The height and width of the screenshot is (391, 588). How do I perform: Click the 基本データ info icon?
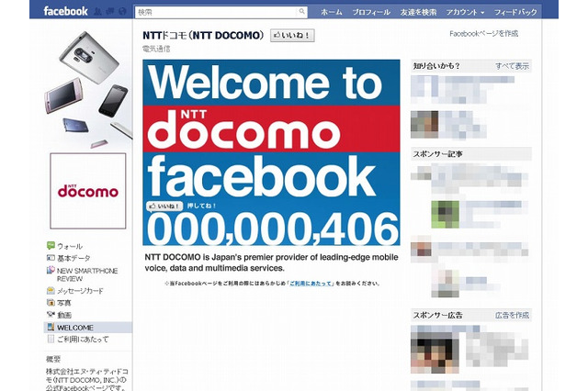point(51,258)
